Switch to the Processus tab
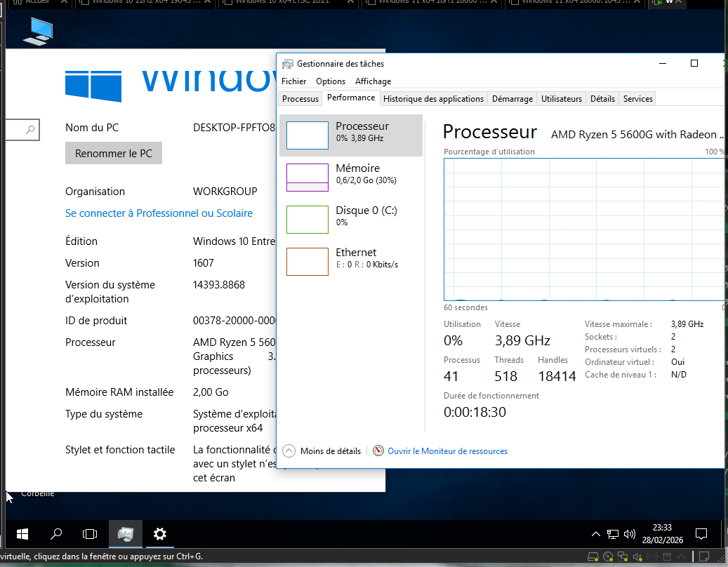 300,99
